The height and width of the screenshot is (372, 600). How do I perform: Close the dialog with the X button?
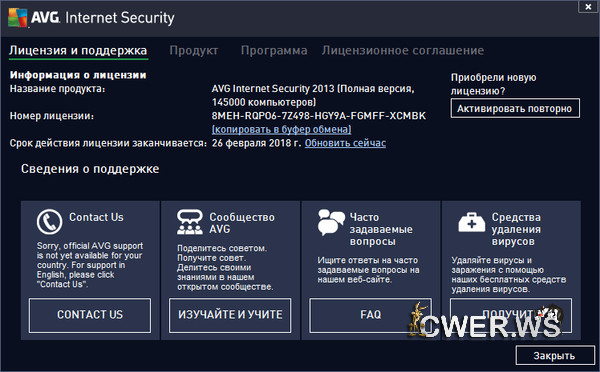[588, 7]
